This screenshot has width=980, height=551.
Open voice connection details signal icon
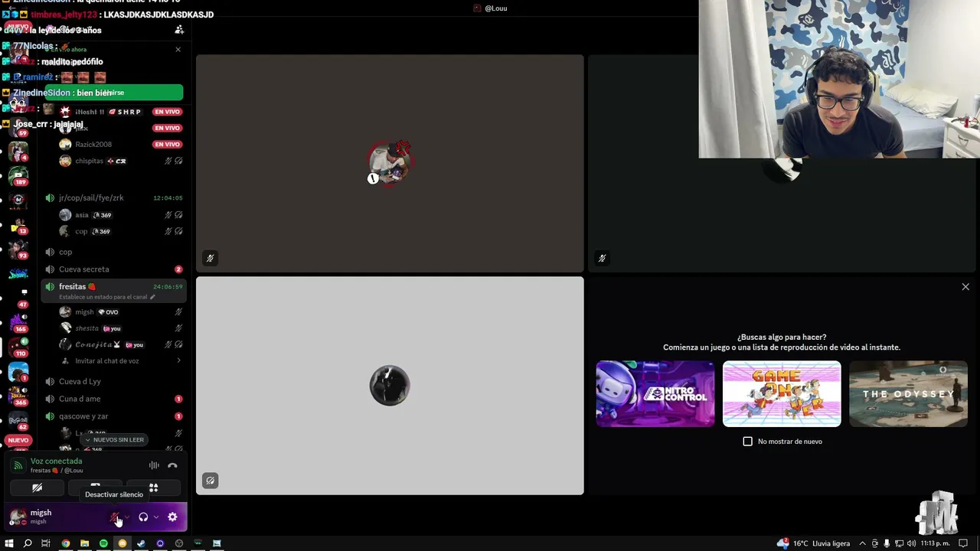click(18, 465)
